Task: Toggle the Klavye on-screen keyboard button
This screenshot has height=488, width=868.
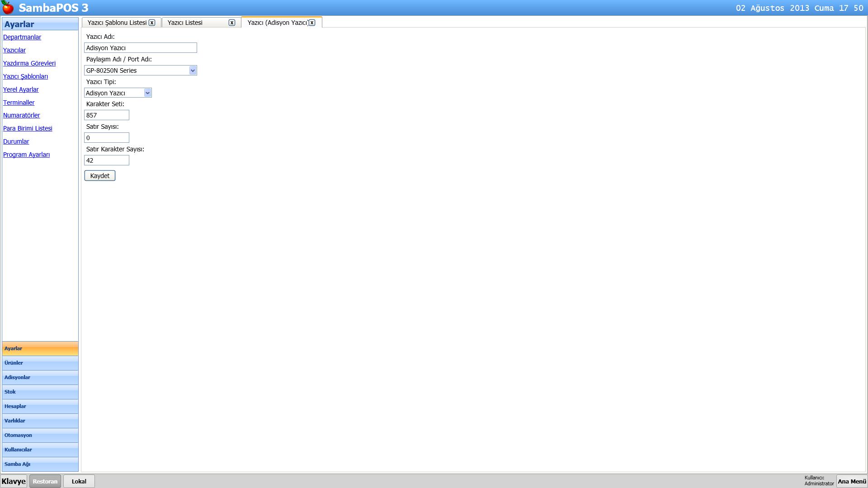Action: pyautogui.click(x=14, y=481)
